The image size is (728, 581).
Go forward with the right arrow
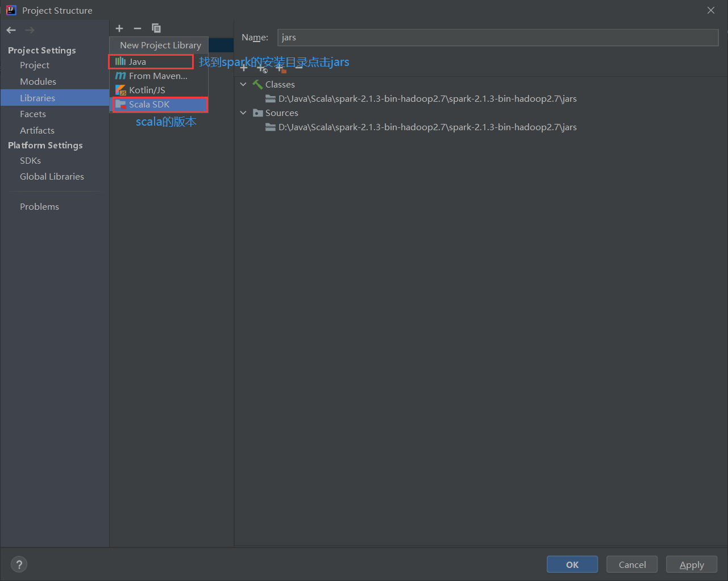pos(30,30)
